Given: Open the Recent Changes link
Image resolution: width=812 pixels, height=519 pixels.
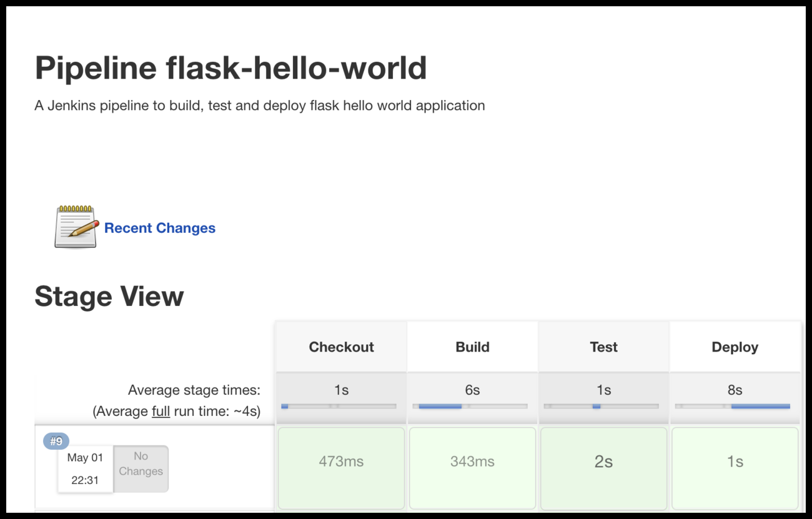Looking at the screenshot, I should [159, 228].
